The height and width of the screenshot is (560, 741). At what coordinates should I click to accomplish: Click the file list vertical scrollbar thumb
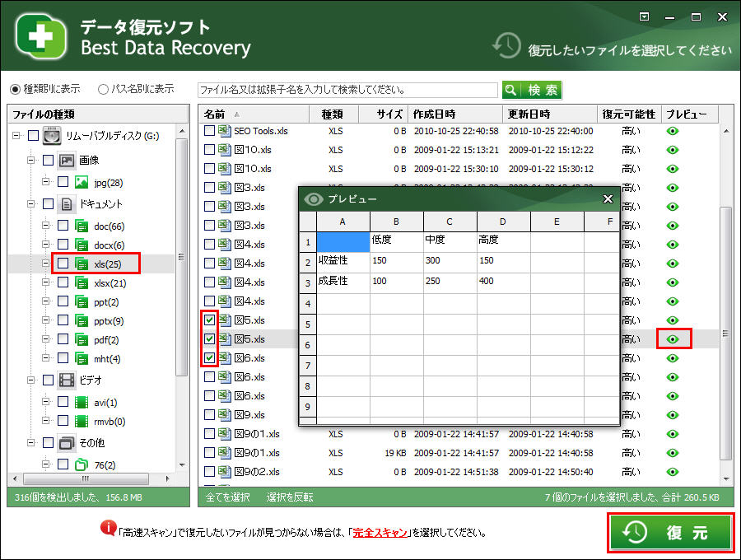point(725,334)
